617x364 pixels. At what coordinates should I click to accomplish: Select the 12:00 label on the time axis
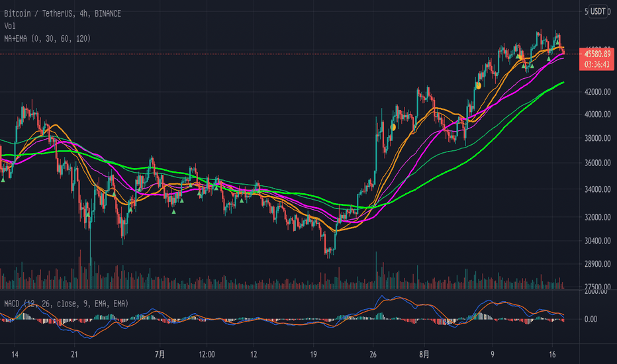pos(207,355)
